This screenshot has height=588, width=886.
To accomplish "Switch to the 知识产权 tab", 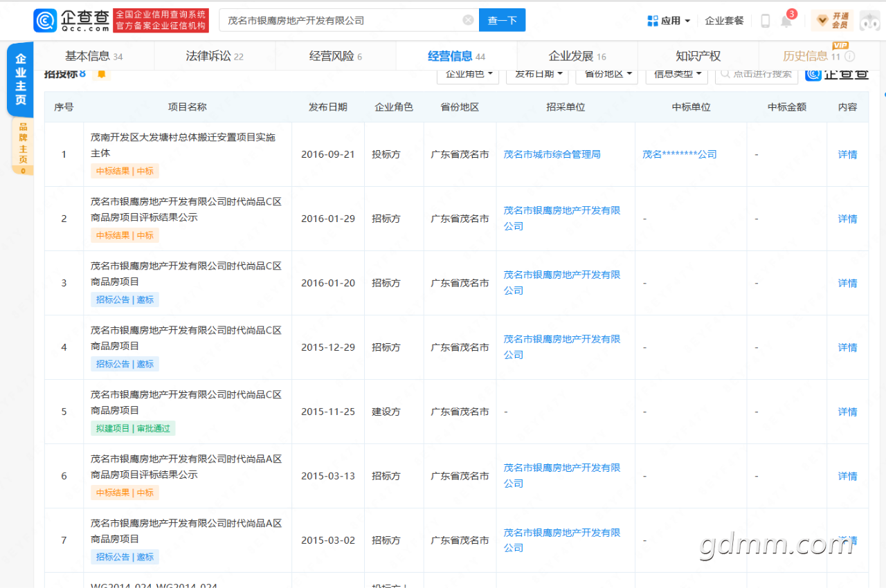I will pyautogui.click(x=698, y=56).
